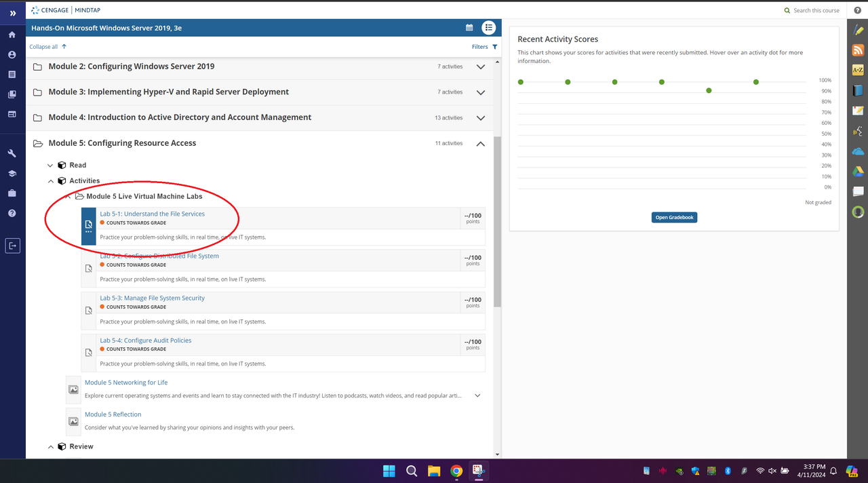
Task: Click the Filters funnel icon
Action: pyautogui.click(x=495, y=47)
